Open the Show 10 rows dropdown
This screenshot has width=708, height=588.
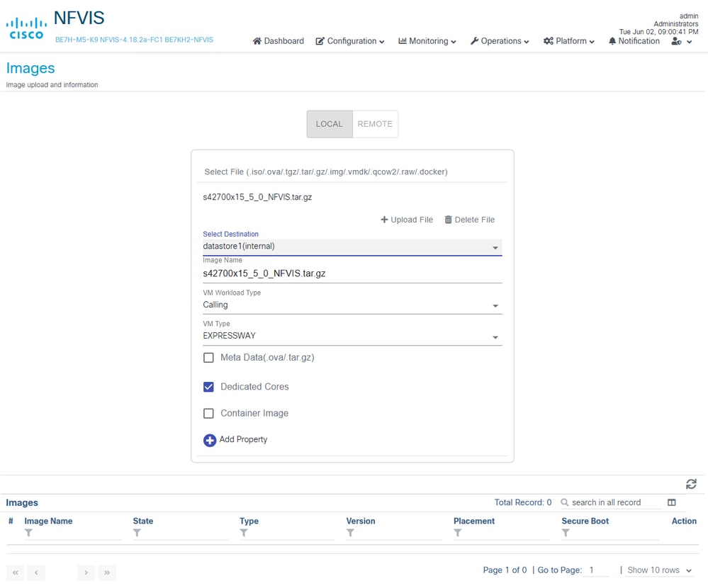[659, 570]
